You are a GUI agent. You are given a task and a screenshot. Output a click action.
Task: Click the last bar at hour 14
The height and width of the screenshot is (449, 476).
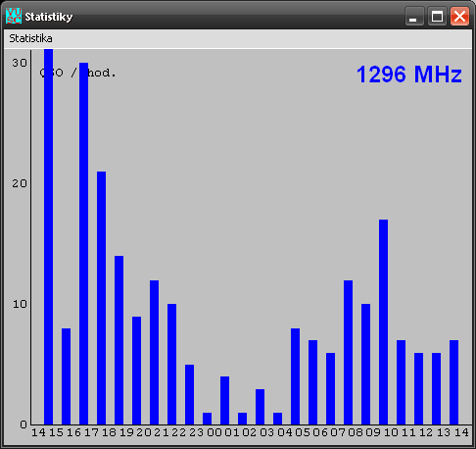pos(454,382)
